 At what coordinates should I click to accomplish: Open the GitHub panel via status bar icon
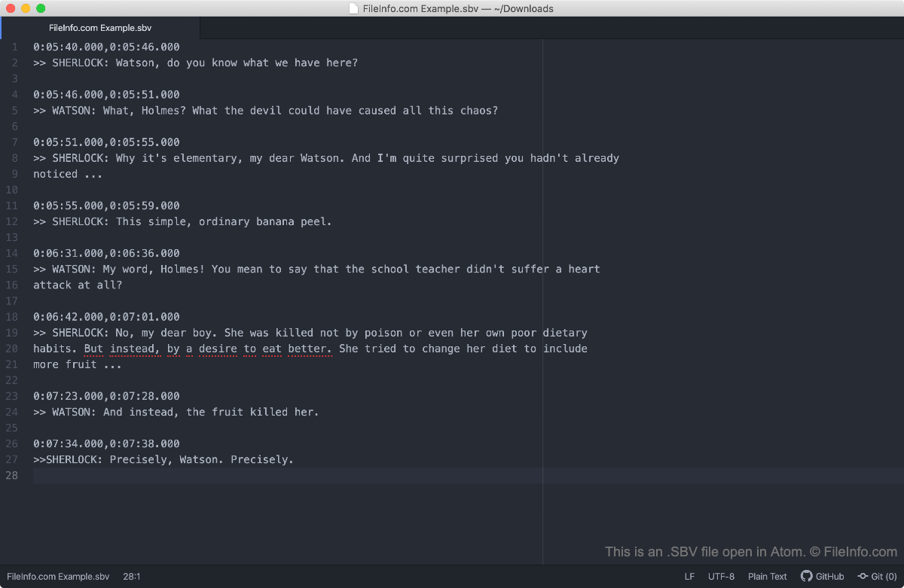[823, 576]
